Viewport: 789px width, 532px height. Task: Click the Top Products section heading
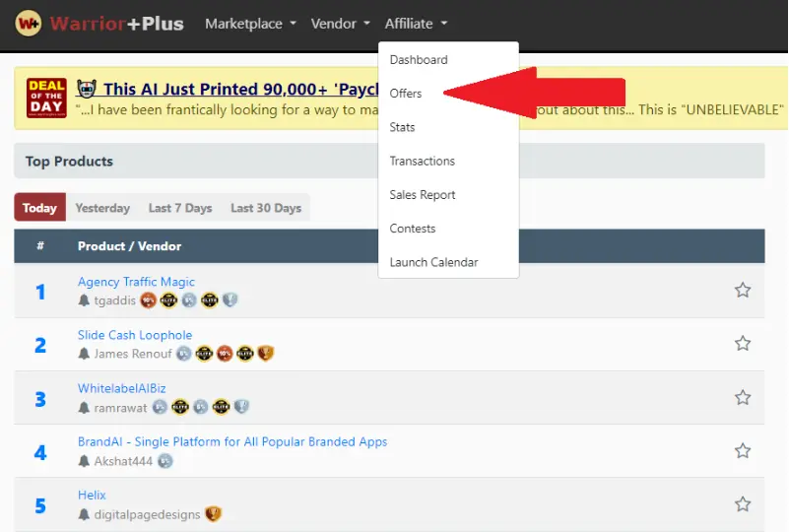click(69, 161)
